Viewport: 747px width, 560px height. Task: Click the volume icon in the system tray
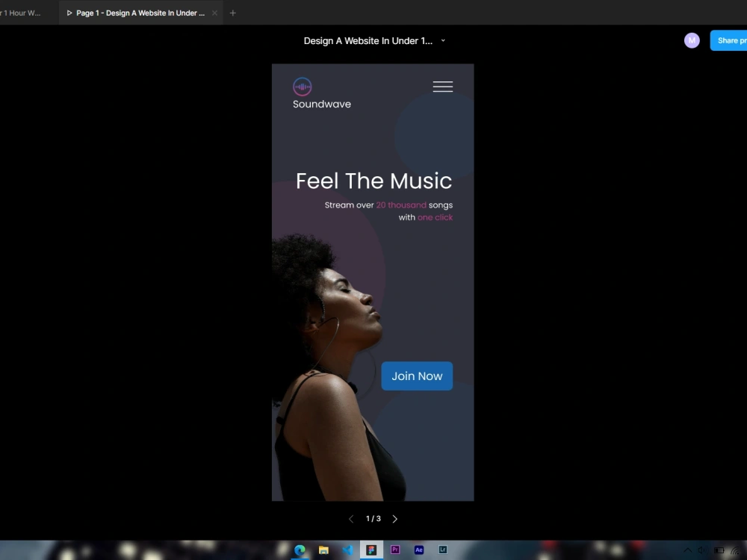coord(703,550)
